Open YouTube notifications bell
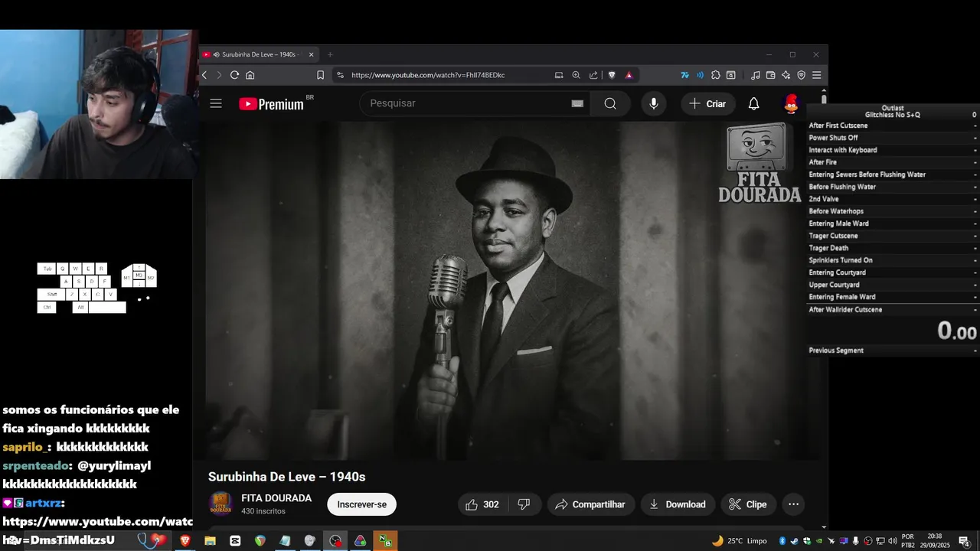 pos(753,103)
